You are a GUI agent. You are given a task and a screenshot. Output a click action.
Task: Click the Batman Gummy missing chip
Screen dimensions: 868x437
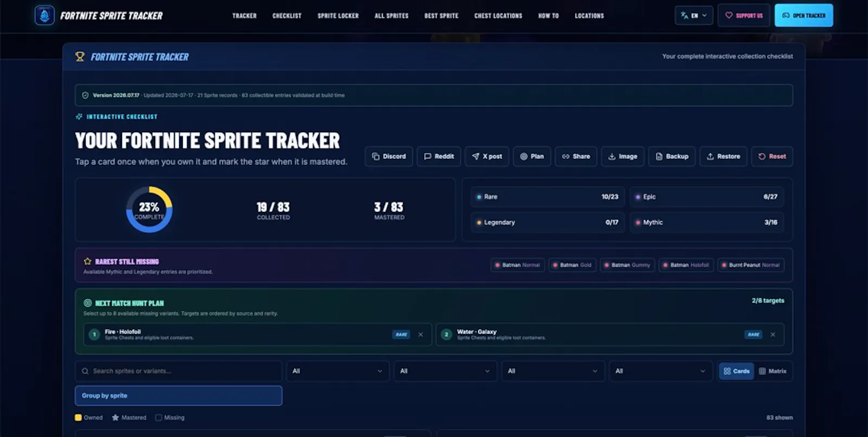point(627,265)
